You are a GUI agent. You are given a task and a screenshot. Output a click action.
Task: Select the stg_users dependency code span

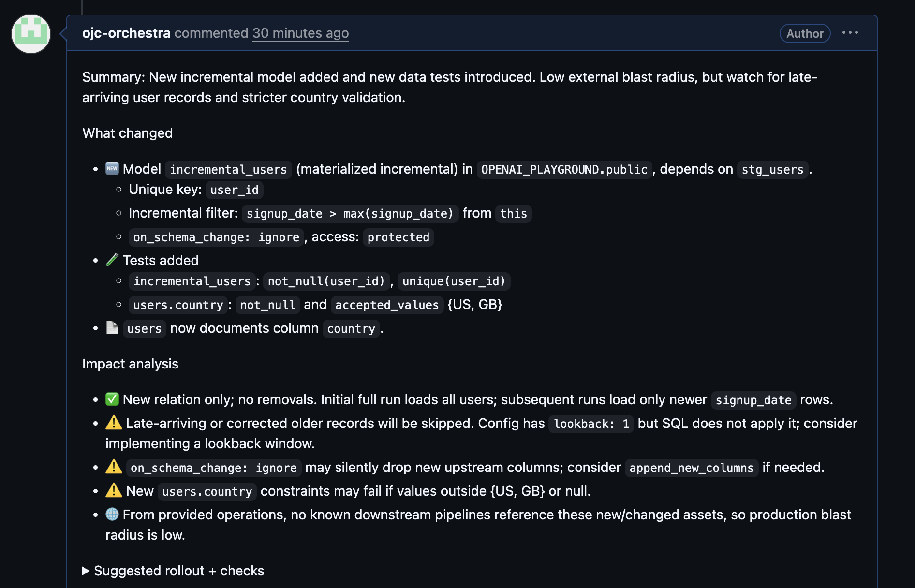tap(772, 169)
